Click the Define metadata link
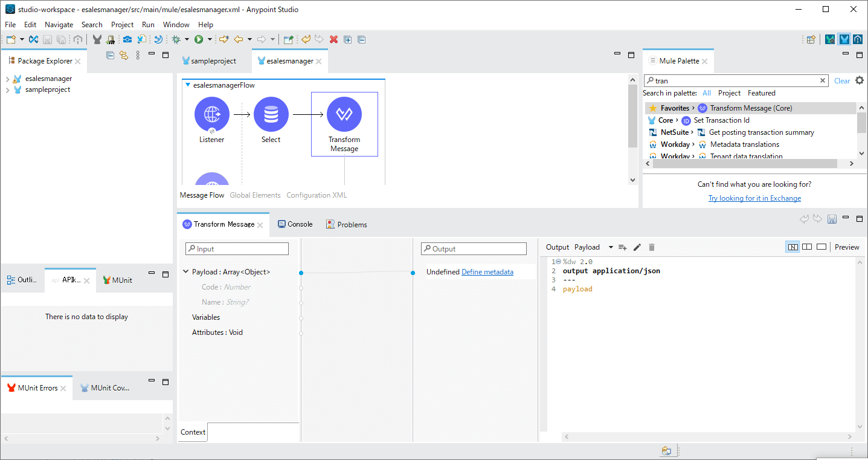 [x=487, y=272]
